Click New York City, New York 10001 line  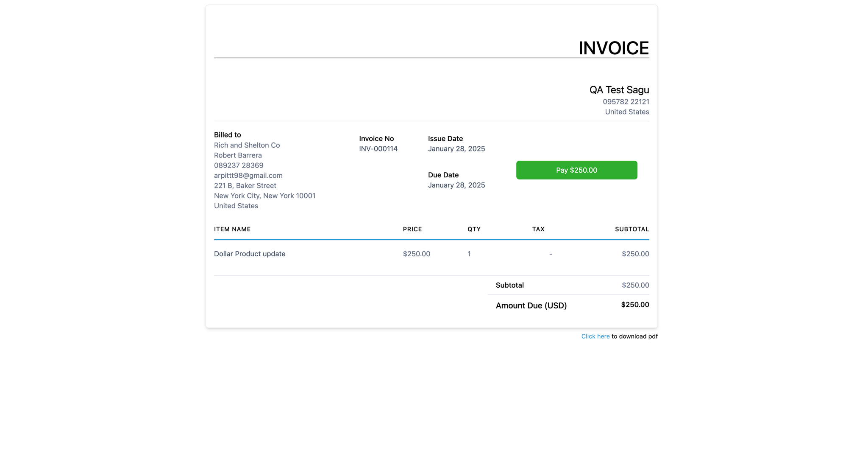tap(265, 196)
